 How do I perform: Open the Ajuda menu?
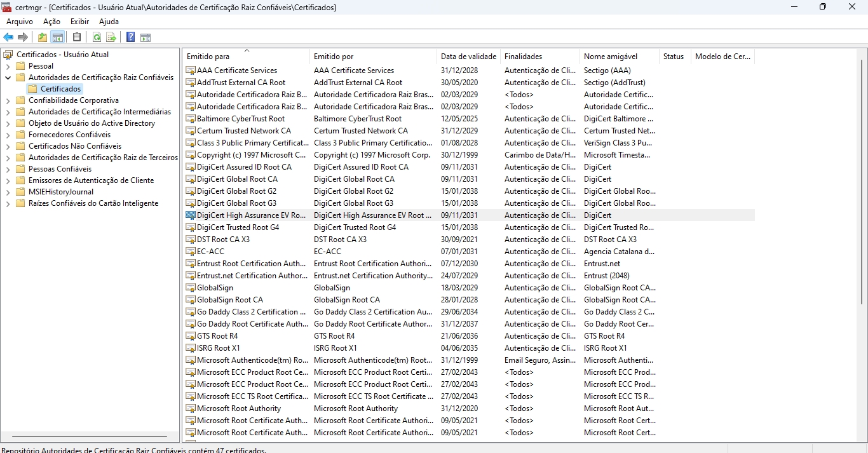coord(109,22)
